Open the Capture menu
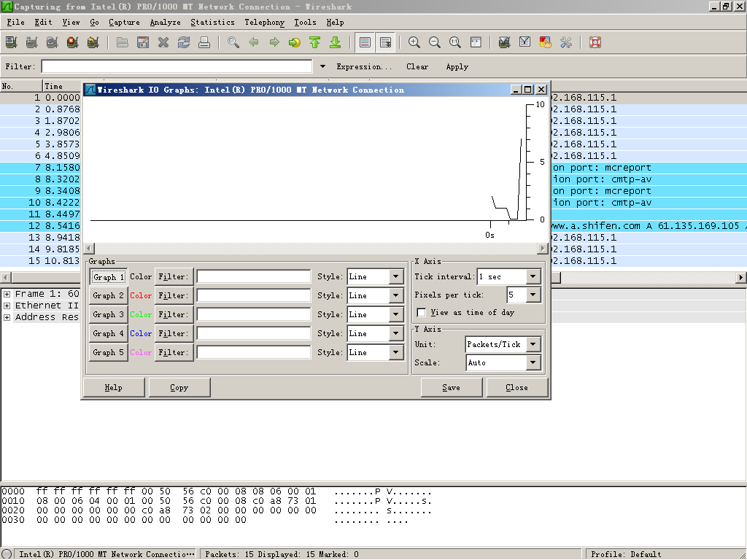 click(124, 22)
